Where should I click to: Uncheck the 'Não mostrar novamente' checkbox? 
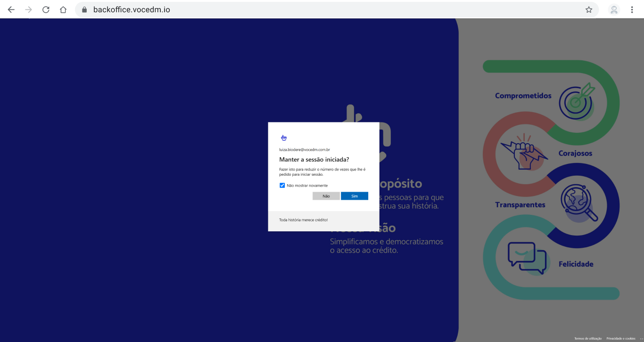(x=282, y=186)
